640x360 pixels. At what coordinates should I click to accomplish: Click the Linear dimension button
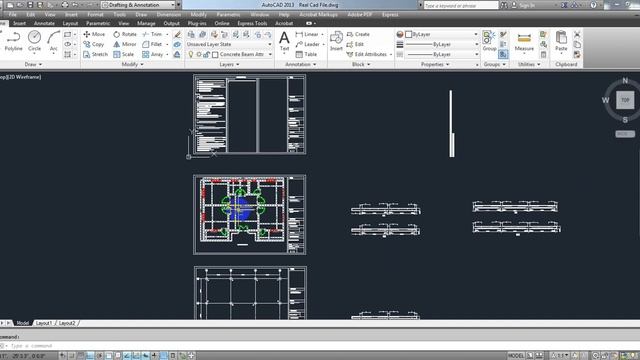point(307,34)
